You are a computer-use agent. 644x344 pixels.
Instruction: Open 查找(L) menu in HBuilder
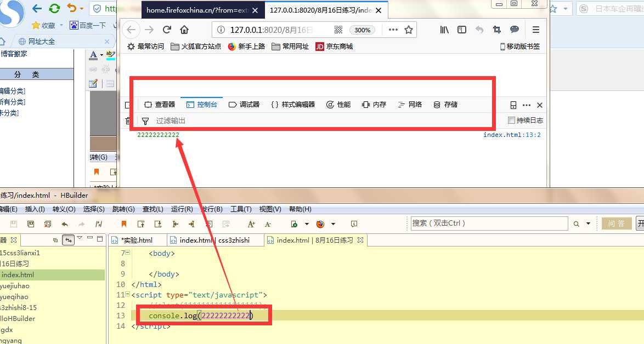point(153,209)
